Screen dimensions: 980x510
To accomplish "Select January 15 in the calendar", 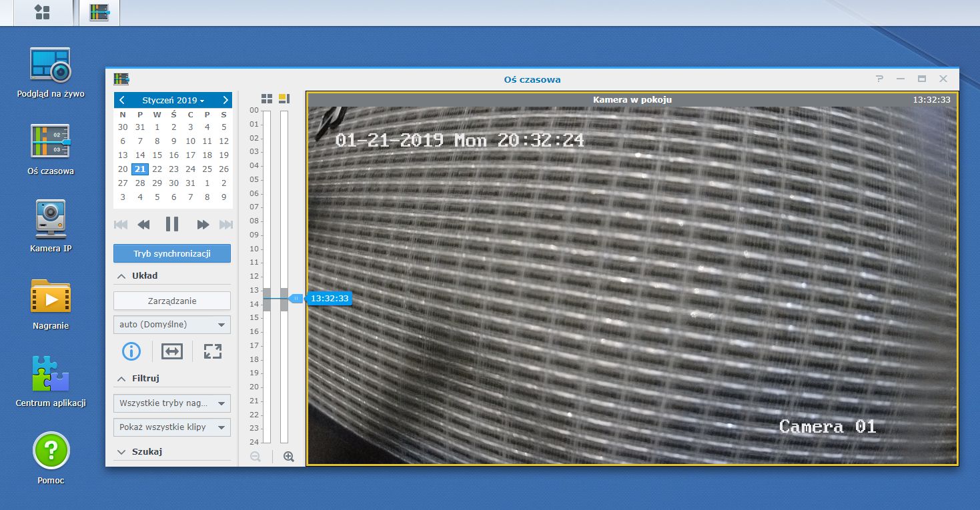I will (157, 155).
